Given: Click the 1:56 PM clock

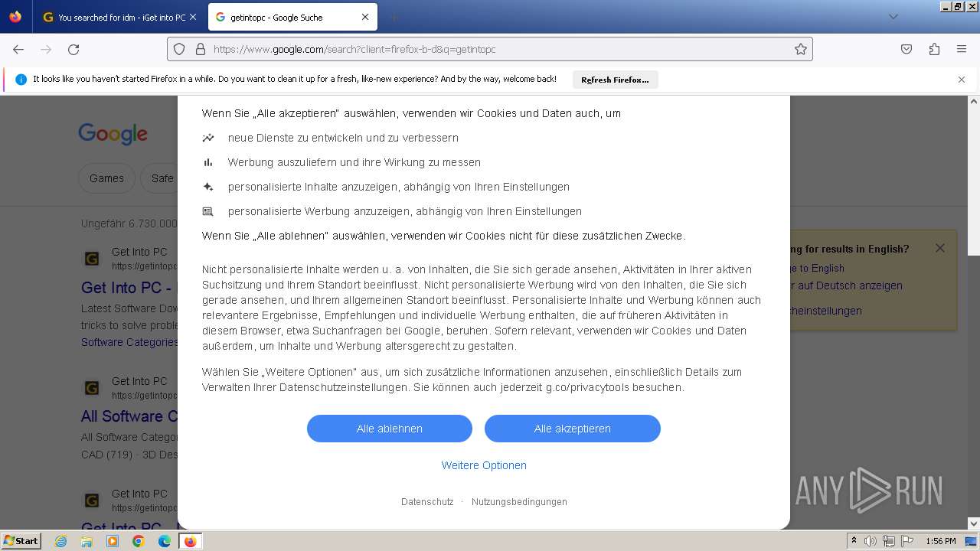Looking at the screenshot, I should 940,541.
